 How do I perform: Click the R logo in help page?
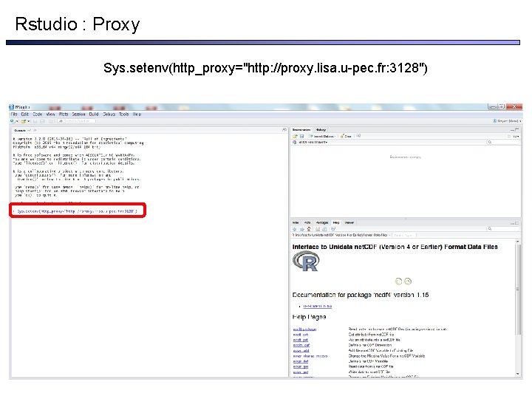[x=306, y=261]
